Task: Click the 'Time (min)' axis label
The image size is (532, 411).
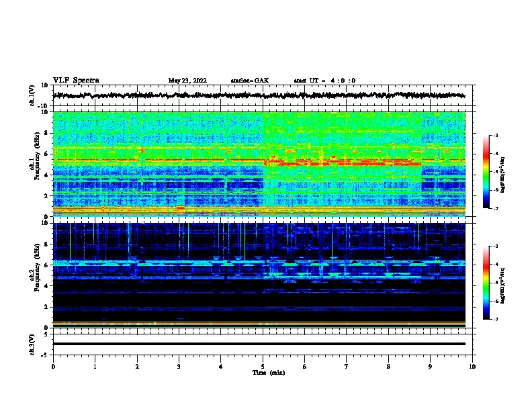Action: pyautogui.click(x=269, y=373)
